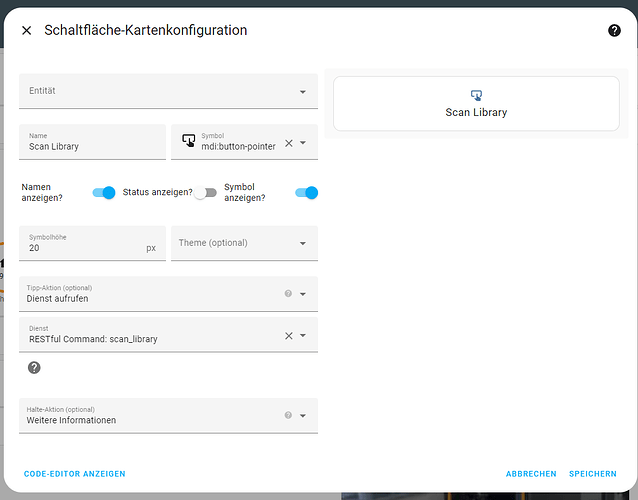Open the Tipp-Aktion dropdown arrow

click(303, 294)
